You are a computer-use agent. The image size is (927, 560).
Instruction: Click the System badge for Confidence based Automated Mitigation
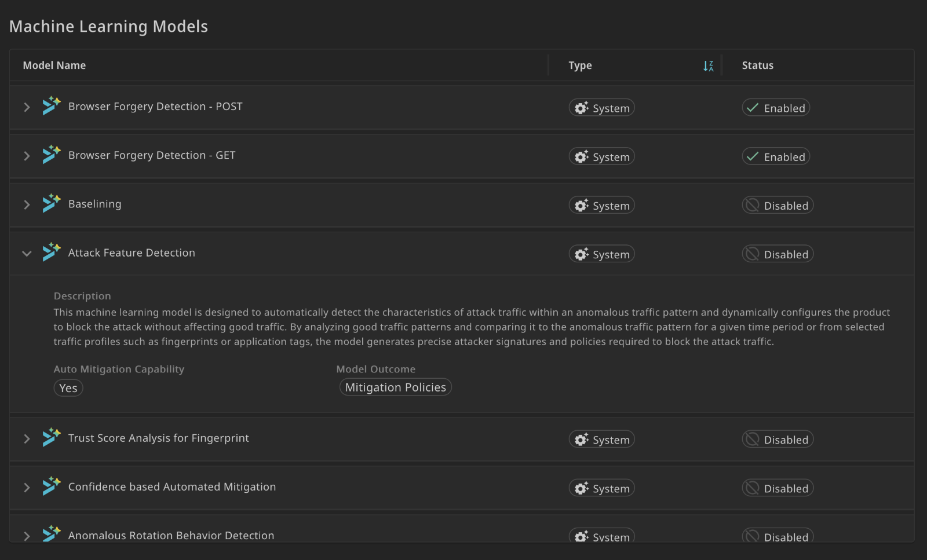point(602,488)
